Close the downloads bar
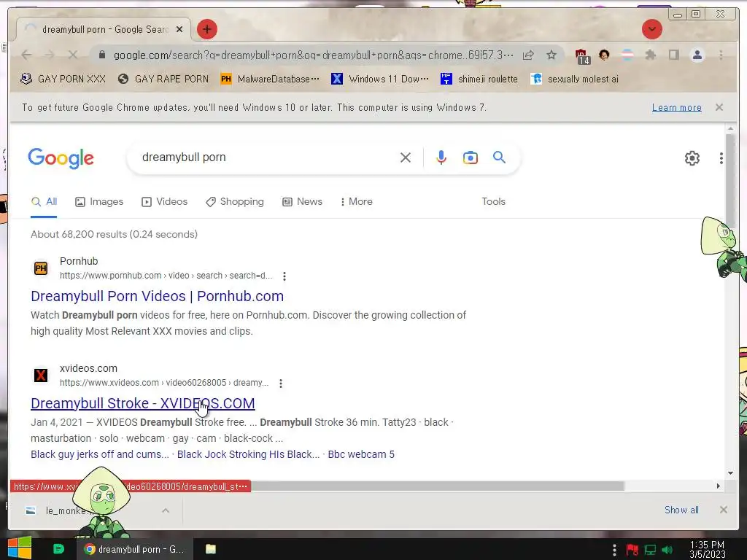This screenshot has height=560, width=747. pos(723,510)
